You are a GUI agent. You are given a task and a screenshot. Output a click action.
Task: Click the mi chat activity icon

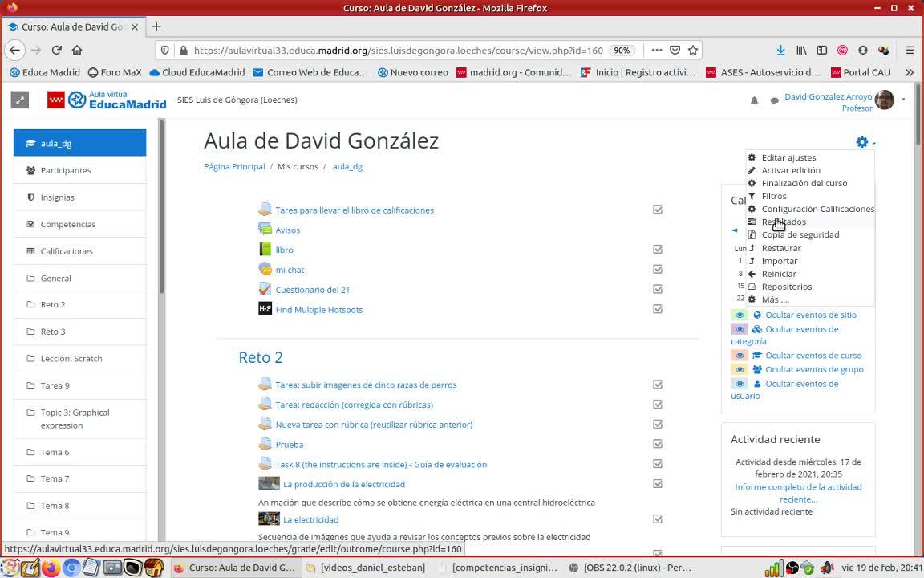pos(265,269)
